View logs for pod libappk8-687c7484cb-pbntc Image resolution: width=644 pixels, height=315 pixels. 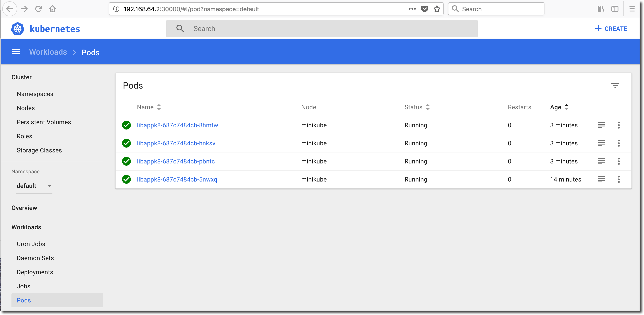pyautogui.click(x=601, y=161)
